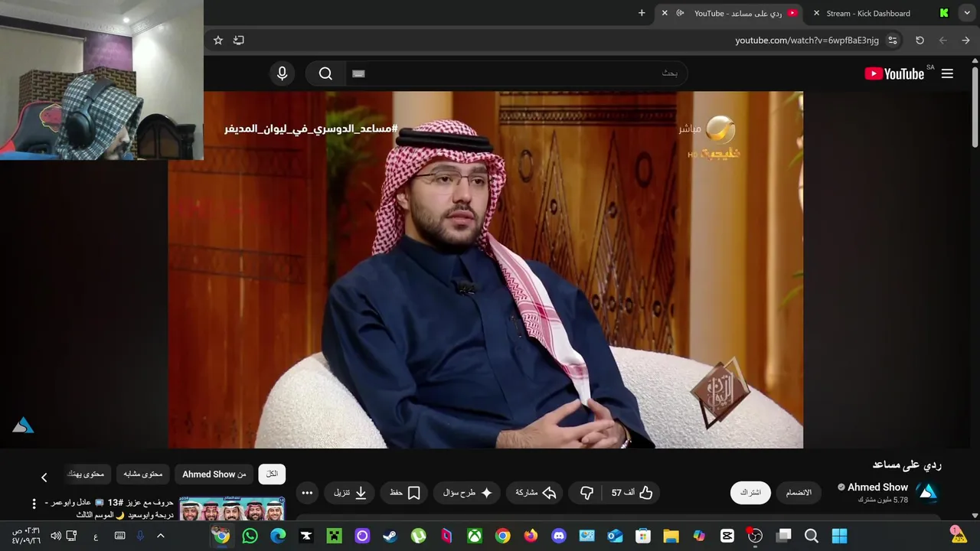
Task: Open Firefox from taskbar
Action: [x=531, y=536]
